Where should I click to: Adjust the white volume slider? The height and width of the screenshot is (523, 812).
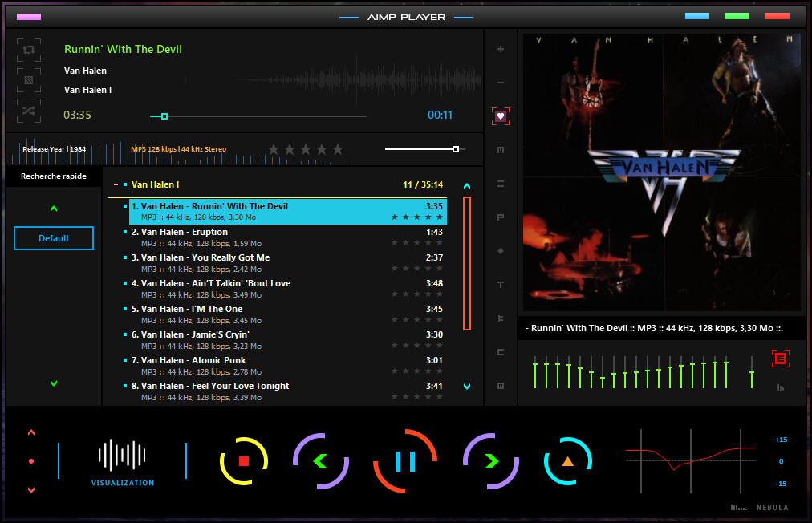[424, 149]
